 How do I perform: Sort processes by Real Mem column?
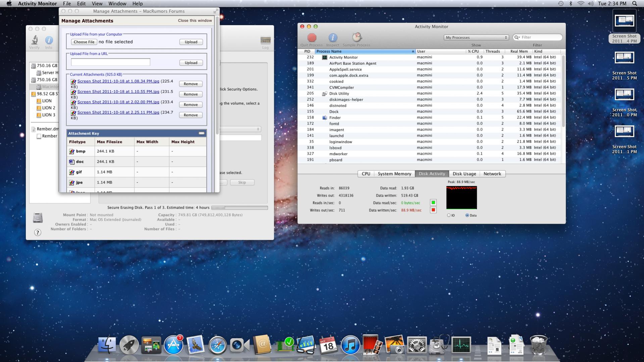coord(519,51)
